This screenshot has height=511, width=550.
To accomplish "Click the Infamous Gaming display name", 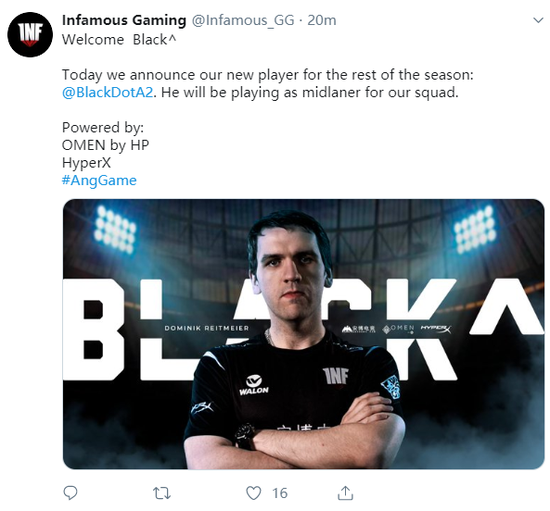I will tap(124, 20).
